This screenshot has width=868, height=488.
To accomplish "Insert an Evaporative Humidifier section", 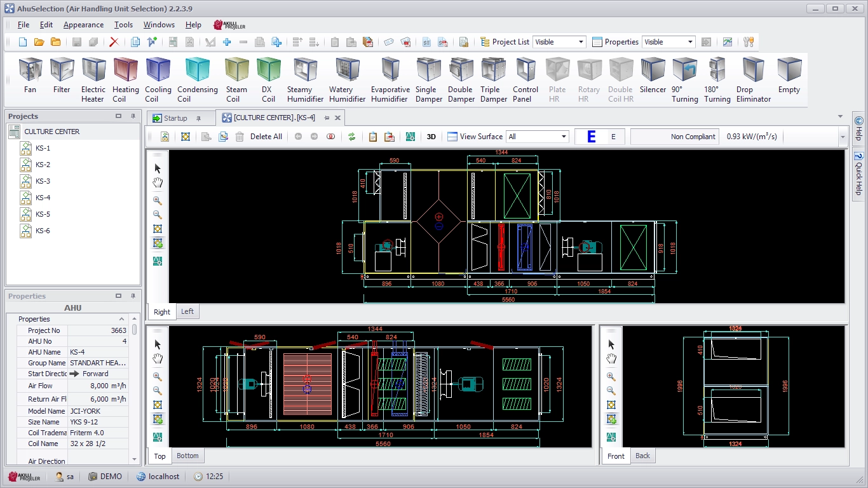I will (x=390, y=80).
